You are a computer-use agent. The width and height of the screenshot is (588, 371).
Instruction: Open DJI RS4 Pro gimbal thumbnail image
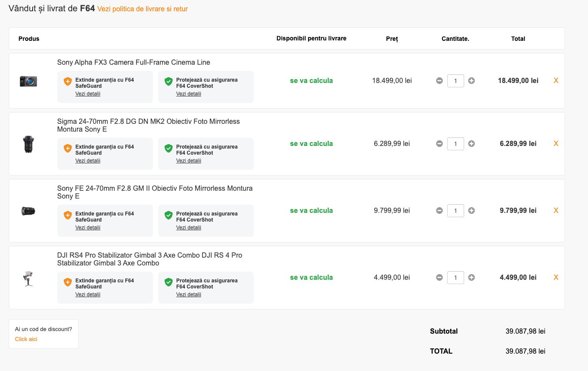pyautogui.click(x=28, y=278)
